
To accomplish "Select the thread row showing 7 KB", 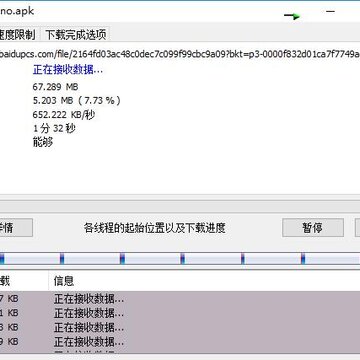I will click(180, 299).
